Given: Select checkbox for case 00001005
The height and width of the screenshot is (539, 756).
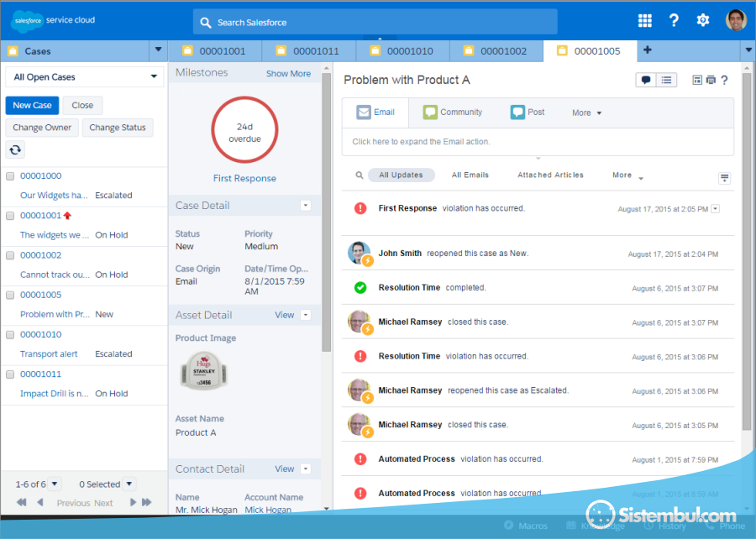Looking at the screenshot, I should [10, 296].
